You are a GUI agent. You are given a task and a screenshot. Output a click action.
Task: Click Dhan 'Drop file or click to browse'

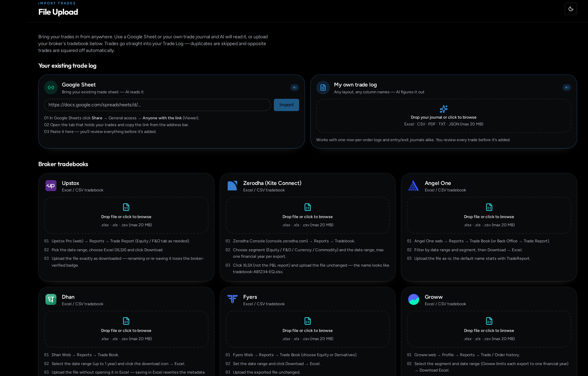click(126, 331)
